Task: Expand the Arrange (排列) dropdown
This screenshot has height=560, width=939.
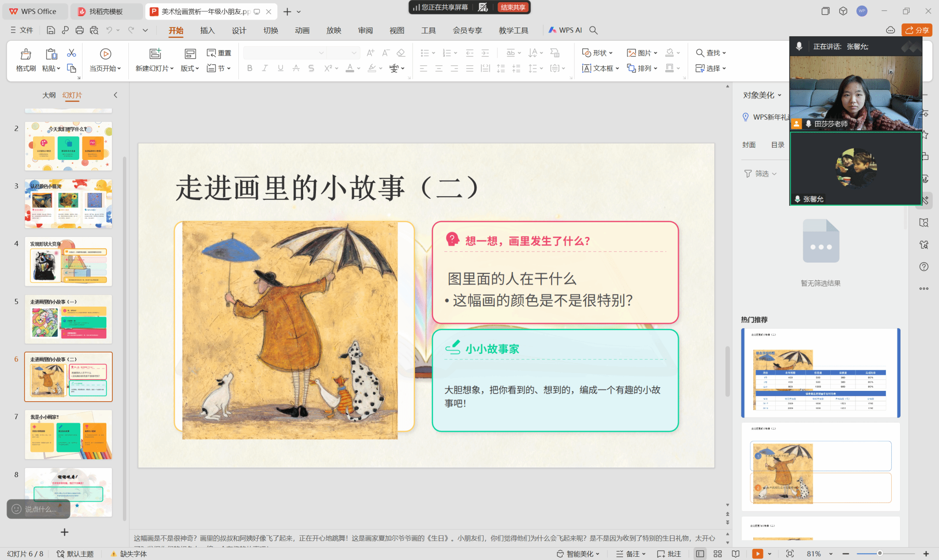Action: click(642, 68)
